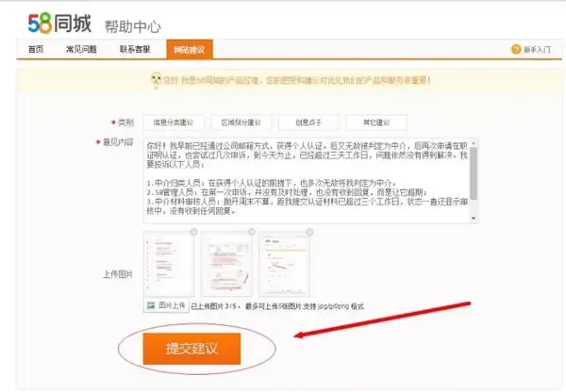This screenshot has height=392, width=566.
Task: Click the 新手入门 help icon
Action: pos(516,49)
